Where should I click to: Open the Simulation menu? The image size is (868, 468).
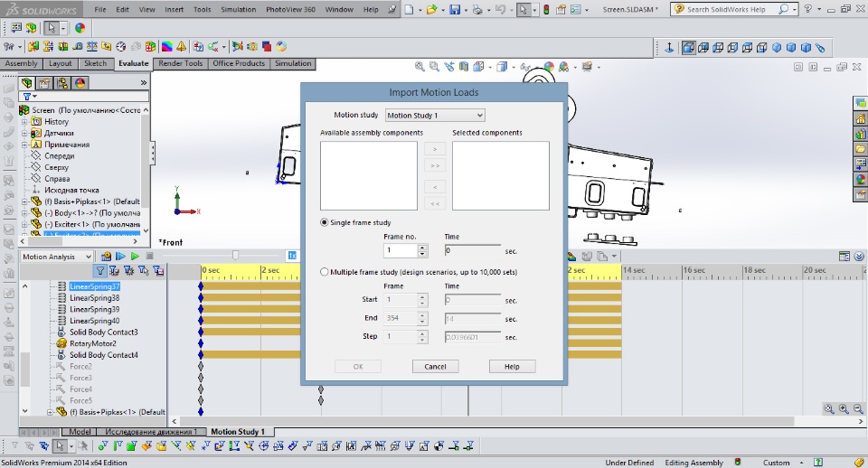pos(238,9)
